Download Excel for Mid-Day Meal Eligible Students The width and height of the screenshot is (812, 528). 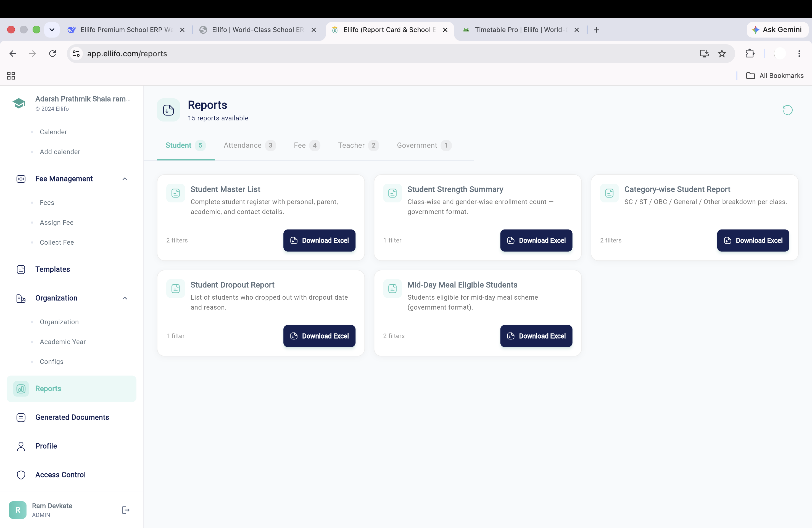[x=536, y=336]
